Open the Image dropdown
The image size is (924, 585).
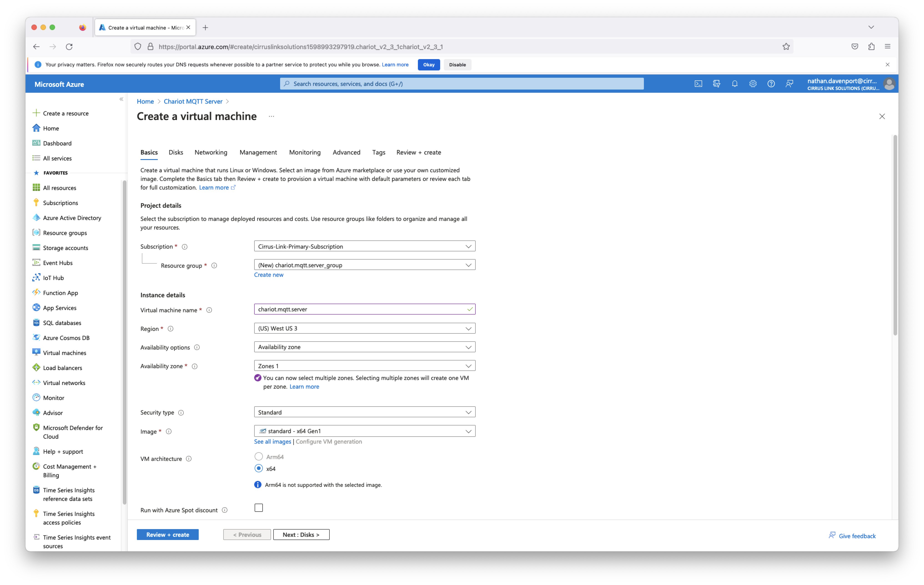coord(364,431)
